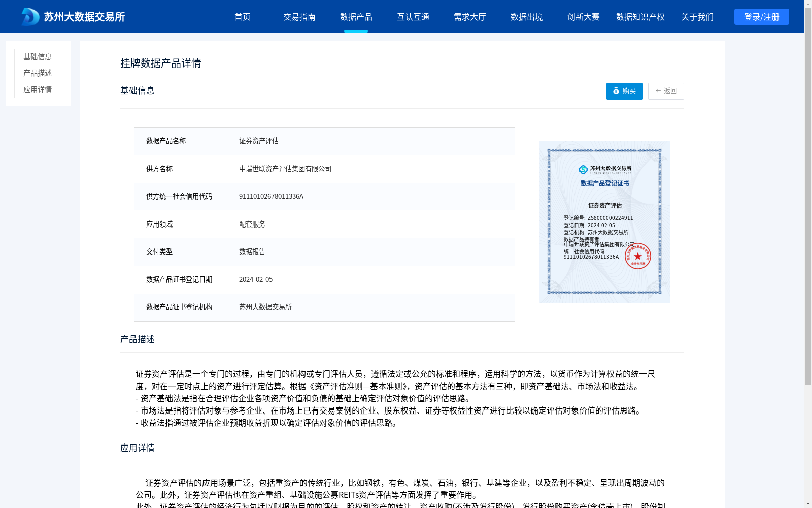Open 创新大赛 page
Viewport: 812px width, 508px height.
tap(584, 17)
